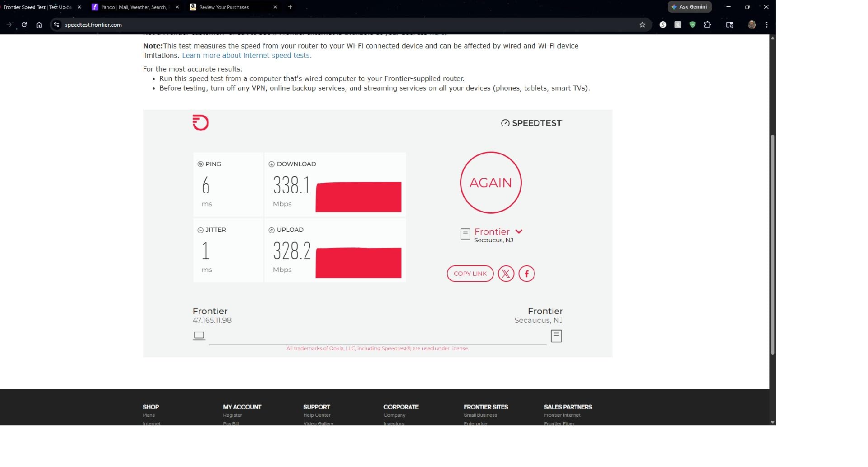Reload the speed test page
This screenshot has width=868, height=467.
point(24,25)
